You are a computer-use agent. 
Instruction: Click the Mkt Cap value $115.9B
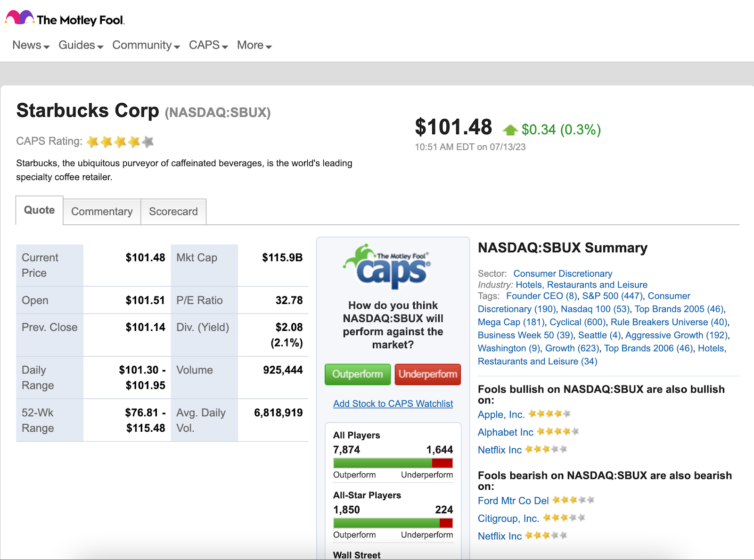[x=282, y=258]
